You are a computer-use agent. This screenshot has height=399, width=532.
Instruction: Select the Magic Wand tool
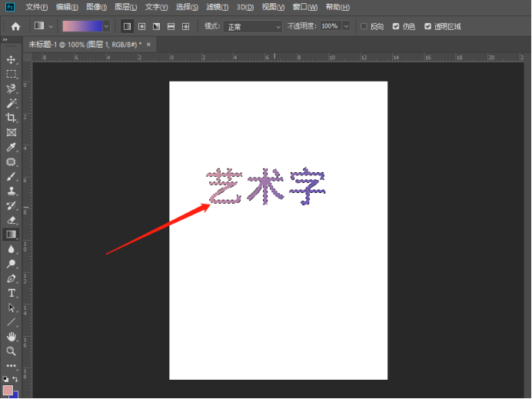pos(11,103)
